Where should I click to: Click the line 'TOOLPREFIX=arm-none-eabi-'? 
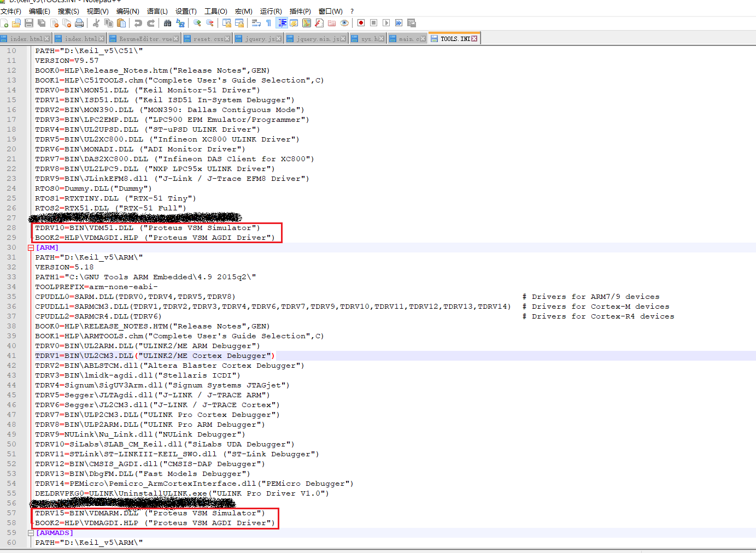click(x=96, y=287)
